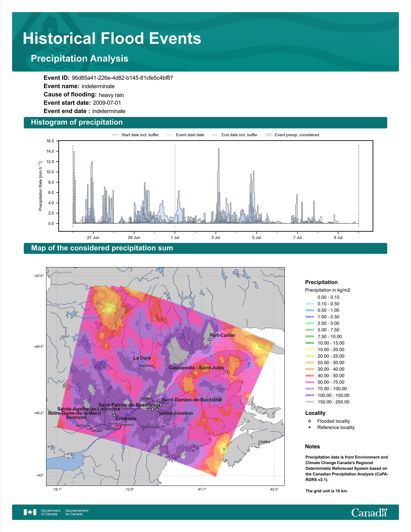Click the Cascapédia - Saint-Jules locality marker
The height and width of the screenshot is (532, 411).
(x=227, y=372)
